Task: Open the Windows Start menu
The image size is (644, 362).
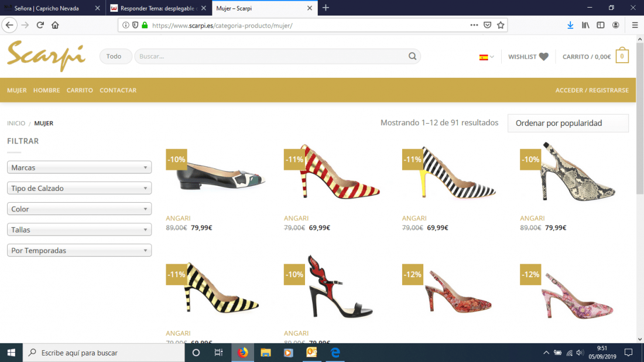Action: coord(11,353)
